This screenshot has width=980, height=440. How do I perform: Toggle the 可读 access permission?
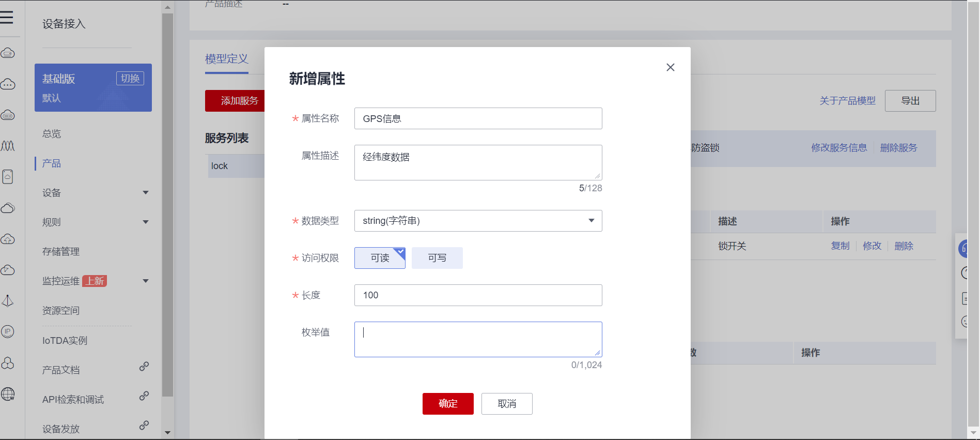pyautogui.click(x=380, y=258)
